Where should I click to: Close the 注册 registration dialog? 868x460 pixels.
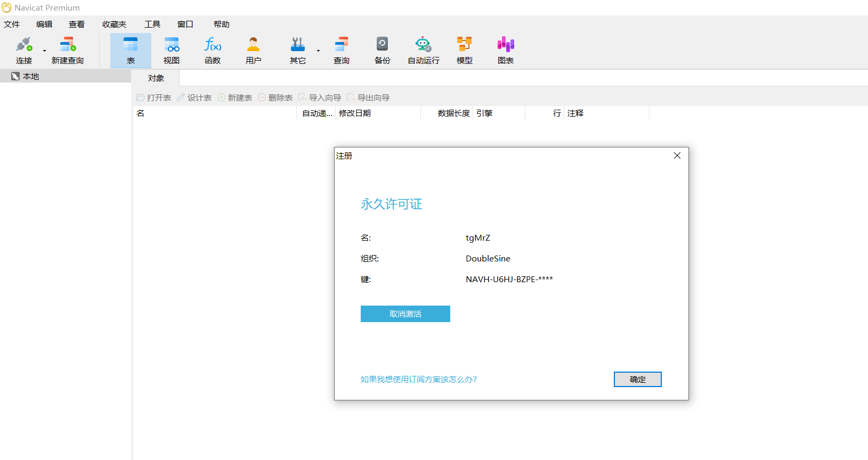pyautogui.click(x=677, y=155)
